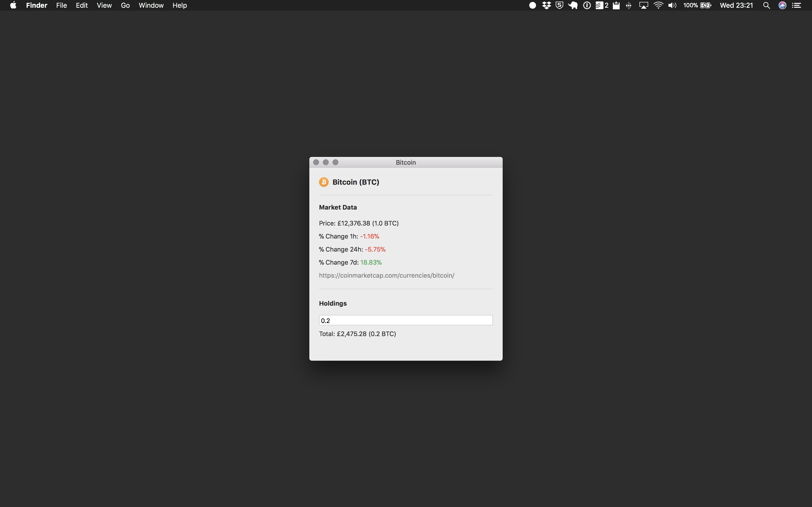Viewport: 812px width, 507px height.
Task: Open the coinmarketcap.com bitcoin link
Action: (386, 275)
